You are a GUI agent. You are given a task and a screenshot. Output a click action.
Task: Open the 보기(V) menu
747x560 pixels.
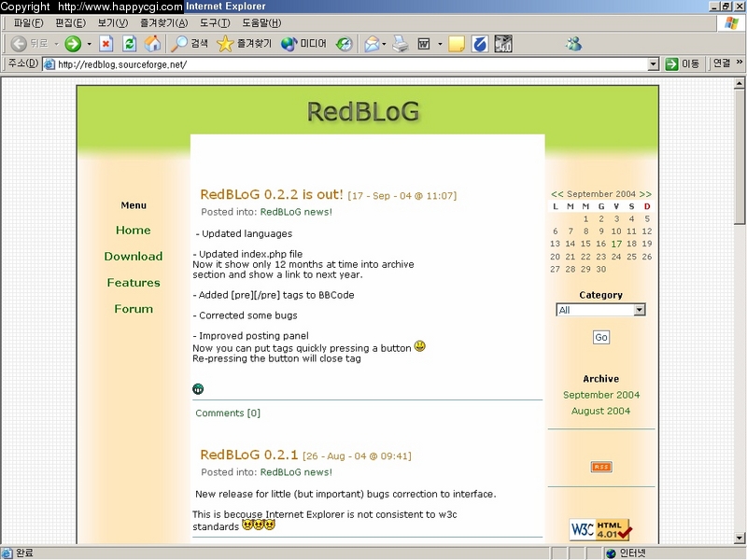coord(113,22)
